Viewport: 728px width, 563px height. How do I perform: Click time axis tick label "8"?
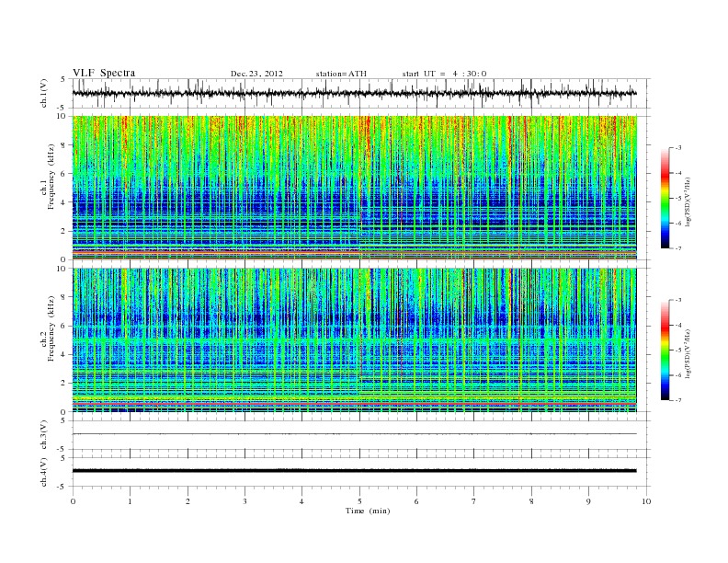531,501
